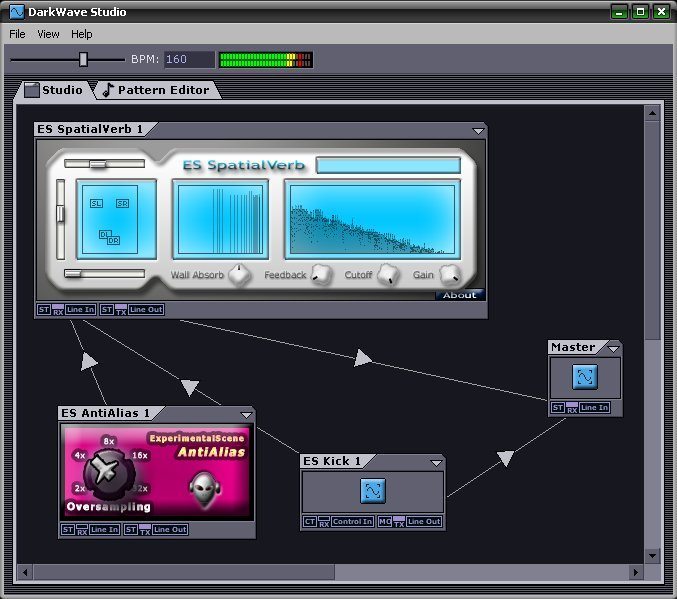Click the workspace scroll up arrow
This screenshot has width=677, height=599.
pyautogui.click(x=652, y=114)
